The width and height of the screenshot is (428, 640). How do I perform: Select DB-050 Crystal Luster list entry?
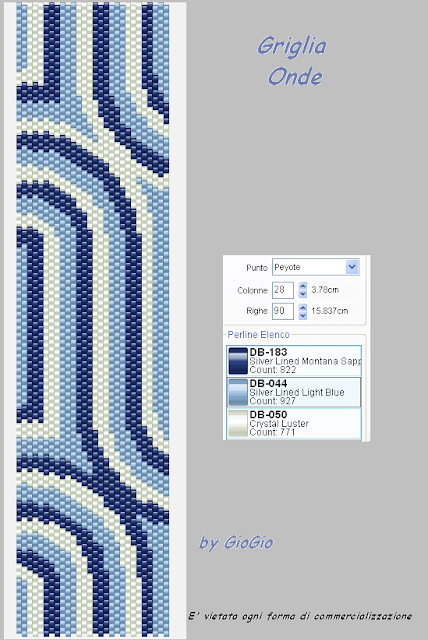pos(294,424)
